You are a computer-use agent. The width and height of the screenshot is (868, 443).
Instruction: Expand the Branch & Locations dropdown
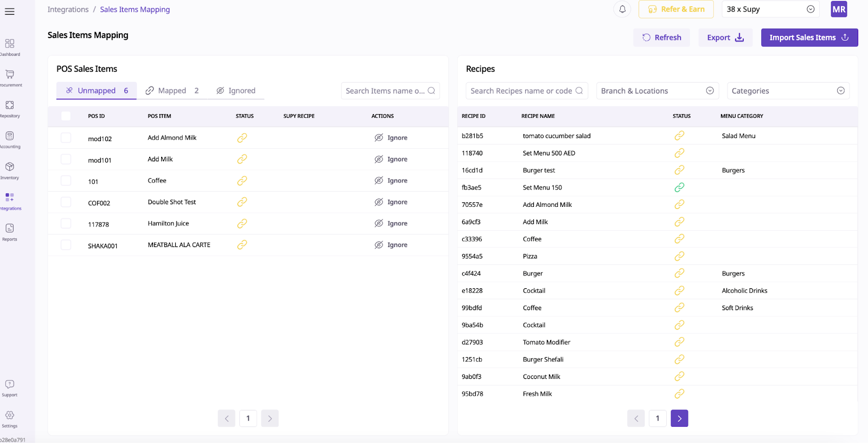point(657,91)
